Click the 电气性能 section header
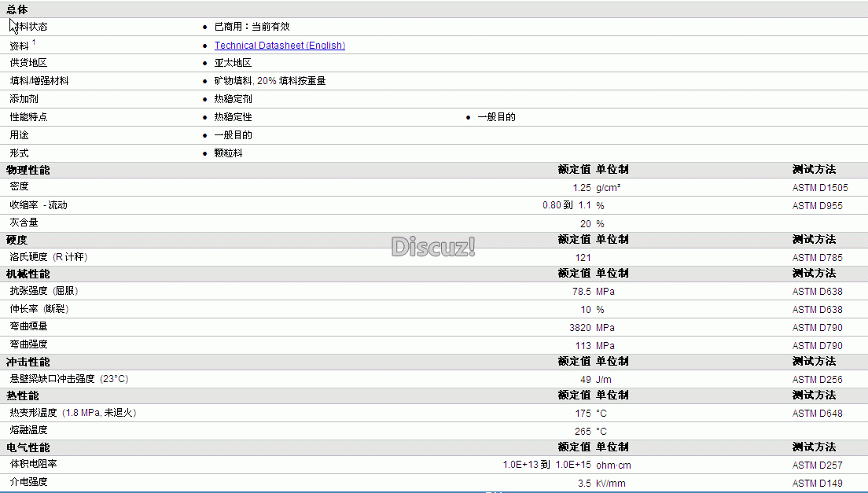Image resolution: width=868 pixels, height=493 pixels. tap(28, 447)
